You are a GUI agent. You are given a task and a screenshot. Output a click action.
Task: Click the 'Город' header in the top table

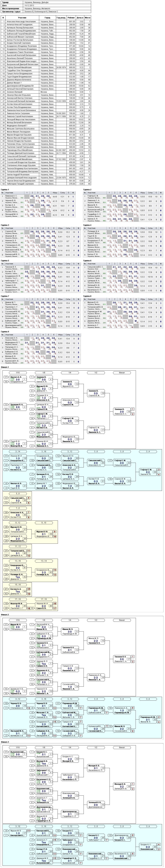pos(47,17)
